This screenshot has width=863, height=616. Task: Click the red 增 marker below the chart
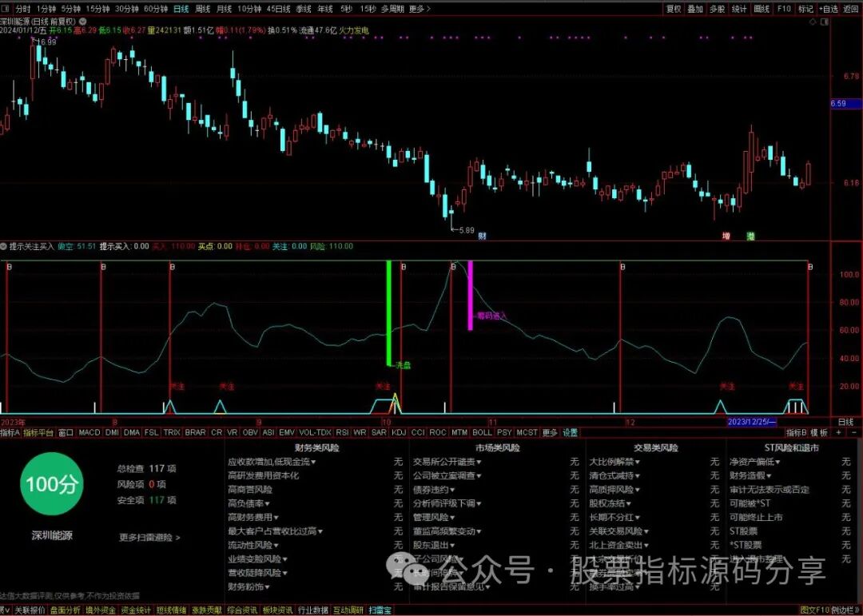tap(726, 236)
